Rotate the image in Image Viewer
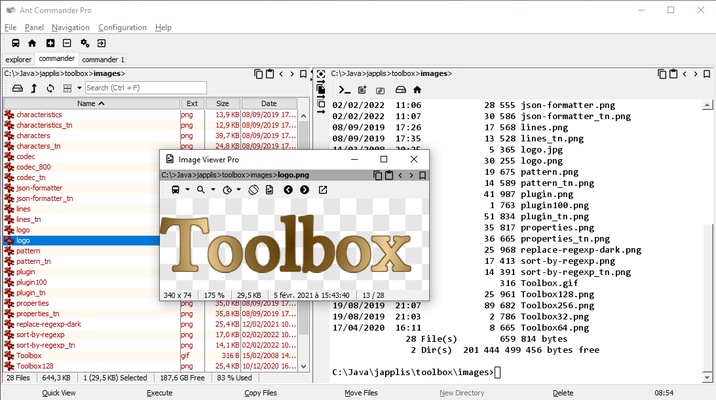The width and height of the screenshot is (716, 400). click(254, 189)
